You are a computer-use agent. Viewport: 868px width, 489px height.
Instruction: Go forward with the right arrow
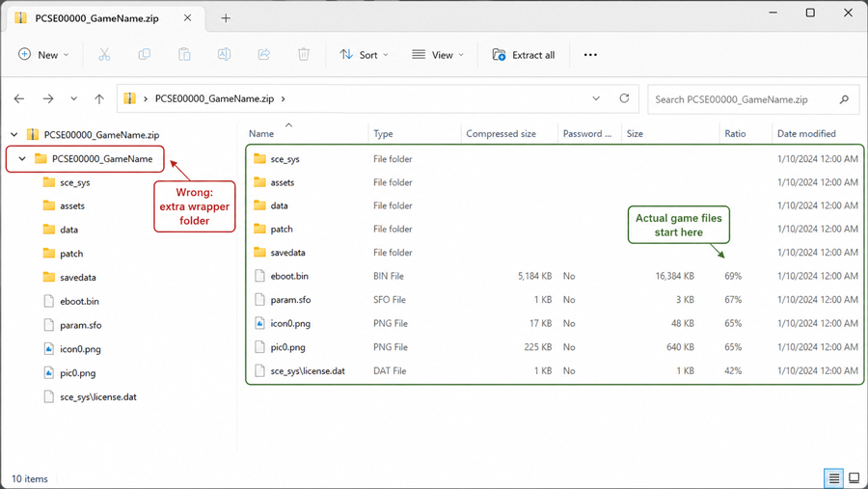48,98
